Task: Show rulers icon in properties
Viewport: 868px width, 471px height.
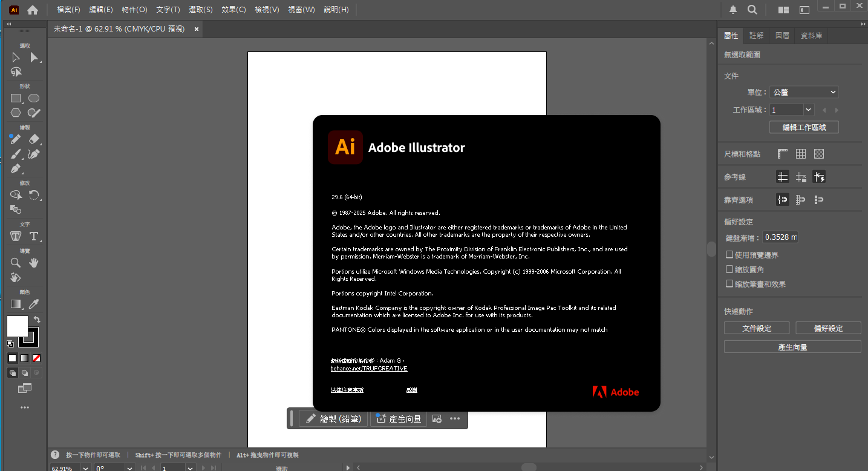Action: click(x=783, y=154)
